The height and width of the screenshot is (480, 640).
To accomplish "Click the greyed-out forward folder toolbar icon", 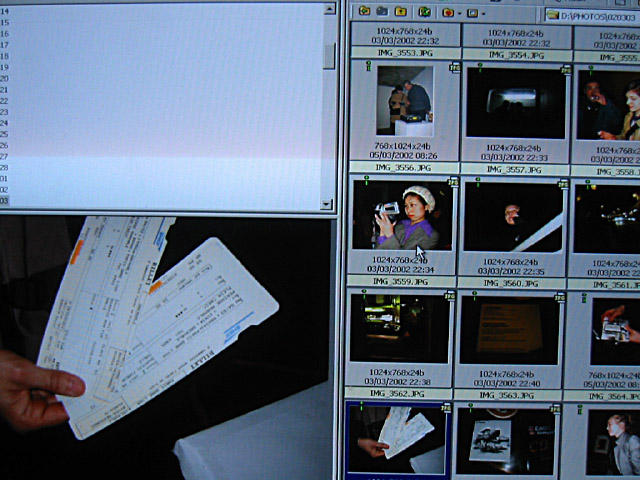I will (x=382, y=11).
